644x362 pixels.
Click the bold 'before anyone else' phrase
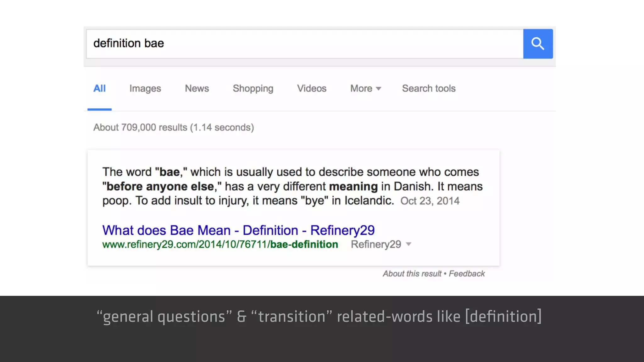tap(160, 187)
